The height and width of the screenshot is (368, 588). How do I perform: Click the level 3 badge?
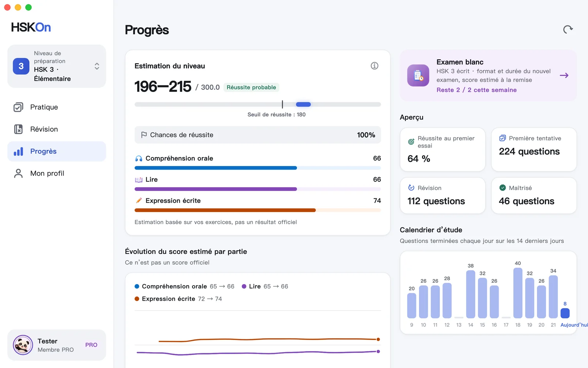[x=21, y=66]
